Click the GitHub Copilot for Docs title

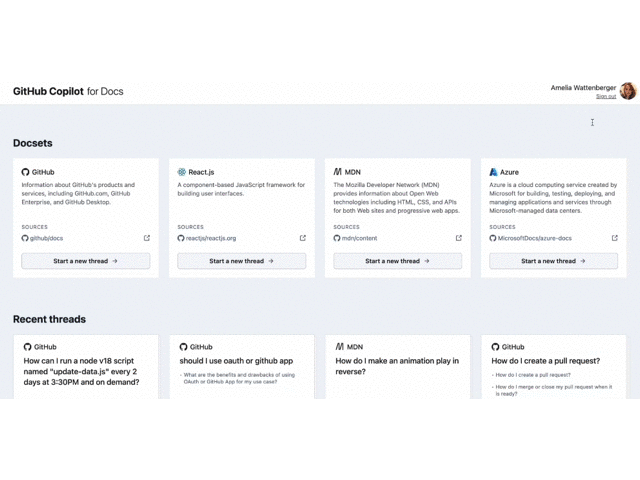pos(68,91)
